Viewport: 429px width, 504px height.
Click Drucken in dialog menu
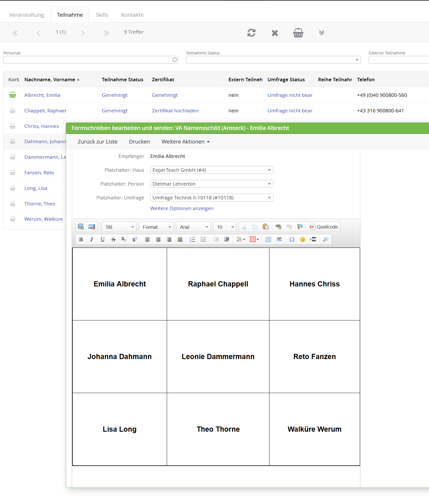pyautogui.click(x=139, y=141)
